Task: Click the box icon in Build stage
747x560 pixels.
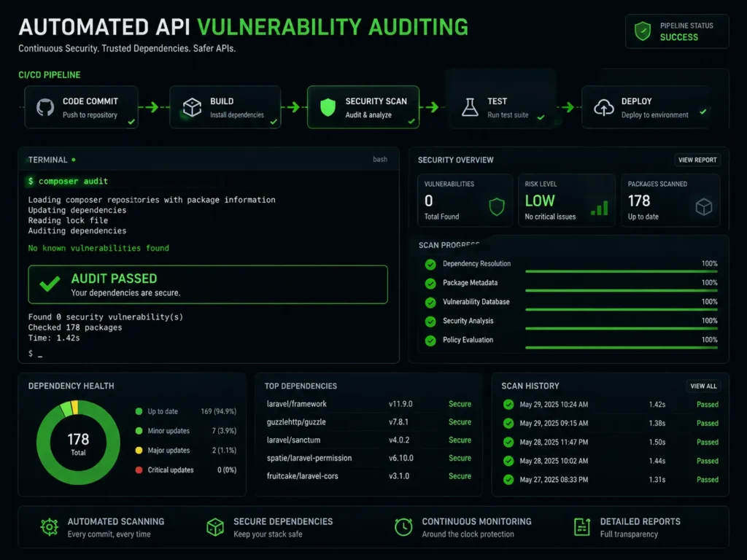Action: (x=192, y=108)
